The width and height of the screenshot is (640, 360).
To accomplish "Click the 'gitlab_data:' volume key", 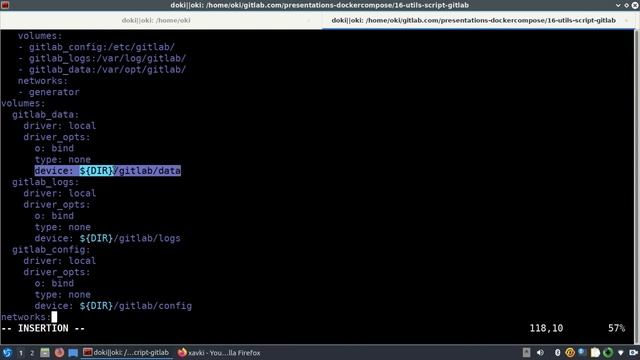I will click(45, 115).
